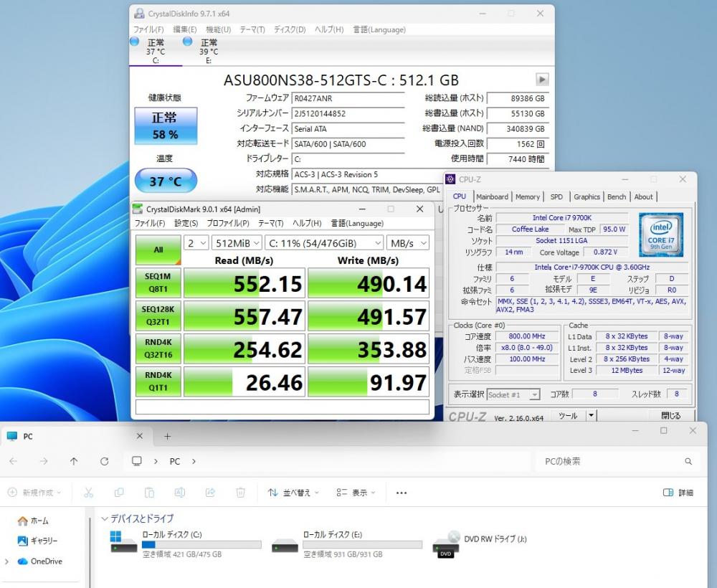Switch to the About tab in CPU-Z
Image resolution: width=717 pixels, height=588 pixels.
[643, 196]
